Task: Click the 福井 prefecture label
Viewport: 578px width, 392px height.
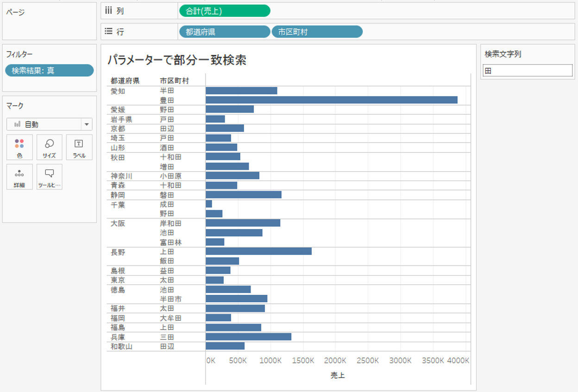Action: [118, 308]
